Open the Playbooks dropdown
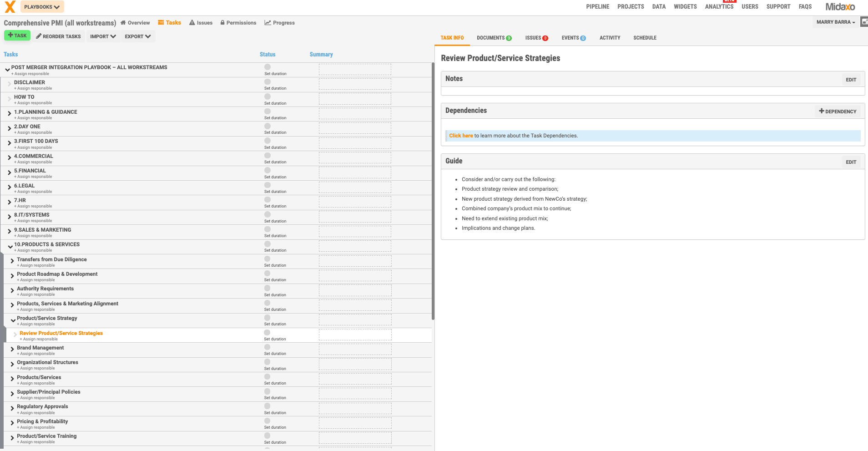Image resolution: width=868 pixels, height=451 pixels. [42, 7]
